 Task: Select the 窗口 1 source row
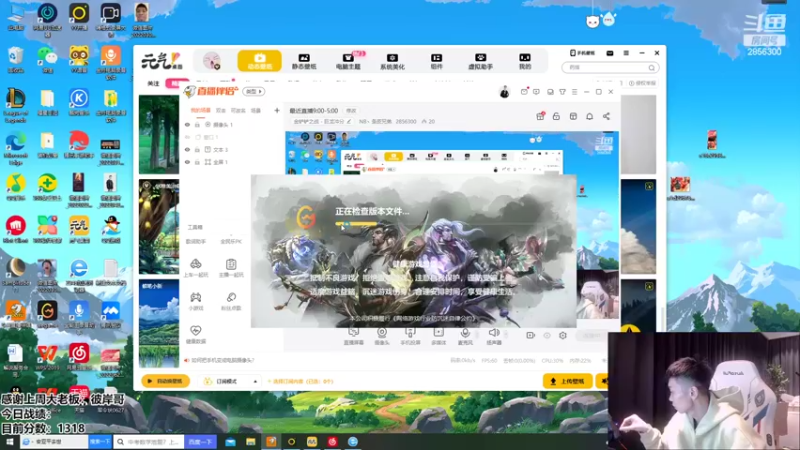click(x=232, y=137)
